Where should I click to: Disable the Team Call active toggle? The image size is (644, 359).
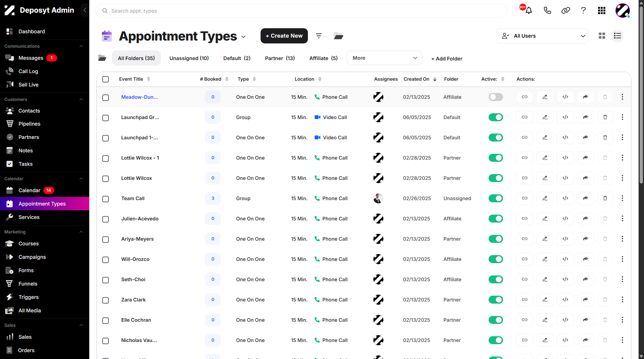[x=496, y=198]
